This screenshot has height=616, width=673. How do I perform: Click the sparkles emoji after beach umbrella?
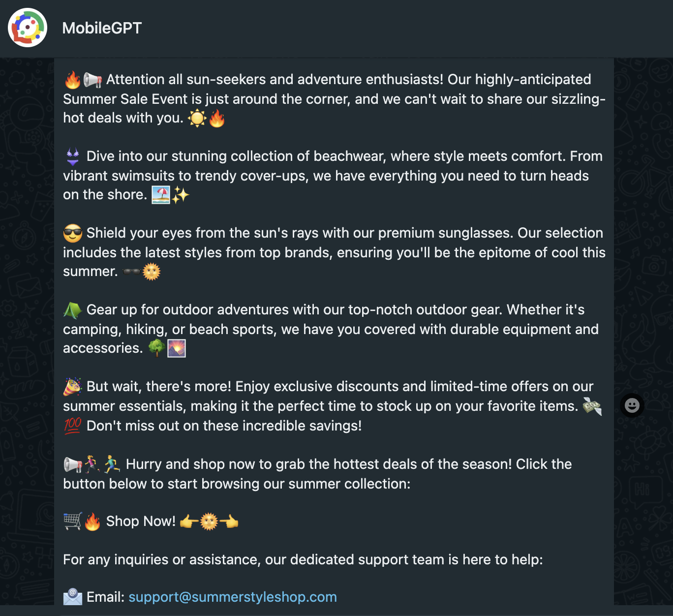pos(180,195)
